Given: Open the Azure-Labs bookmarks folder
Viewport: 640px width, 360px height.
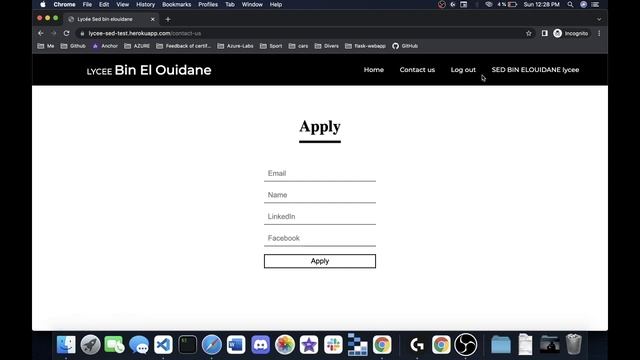Looking at the screenshot, I should point(236,46).
